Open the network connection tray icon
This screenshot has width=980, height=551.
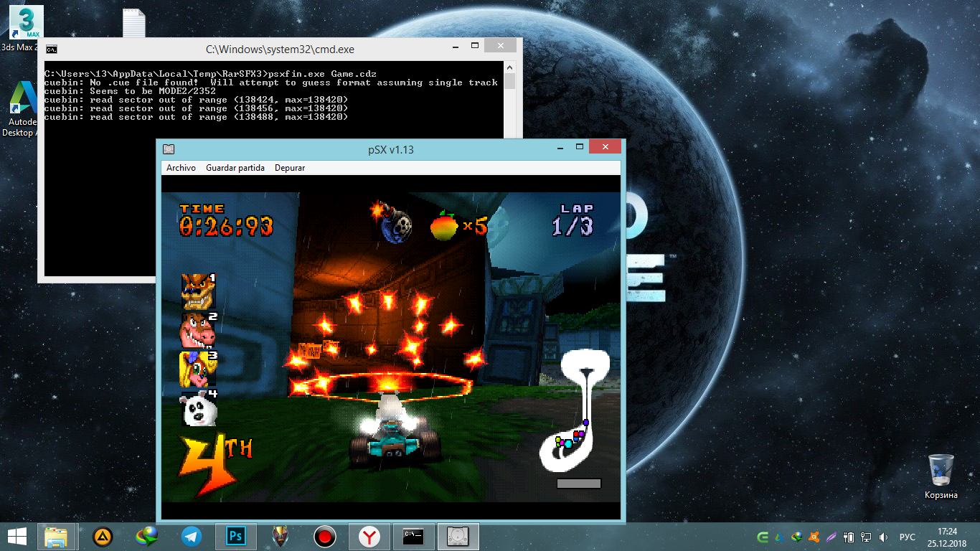pyautogui.click(x=866, y=537)
